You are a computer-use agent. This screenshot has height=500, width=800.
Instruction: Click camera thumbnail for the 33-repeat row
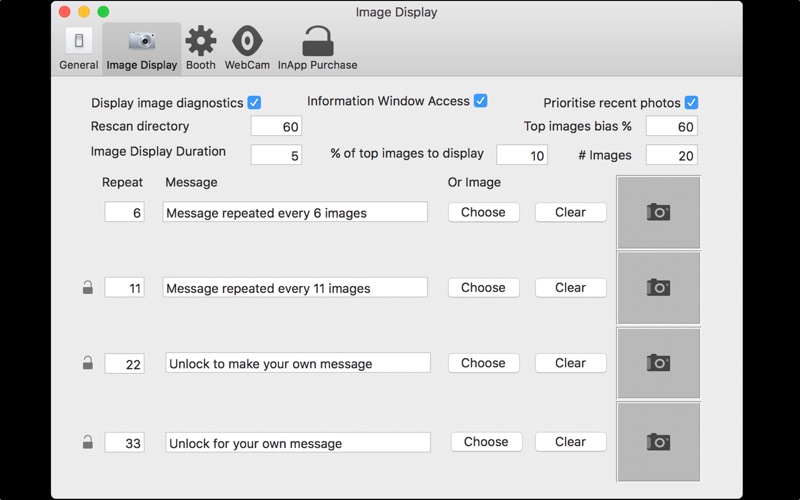click(x=658, y=442)
